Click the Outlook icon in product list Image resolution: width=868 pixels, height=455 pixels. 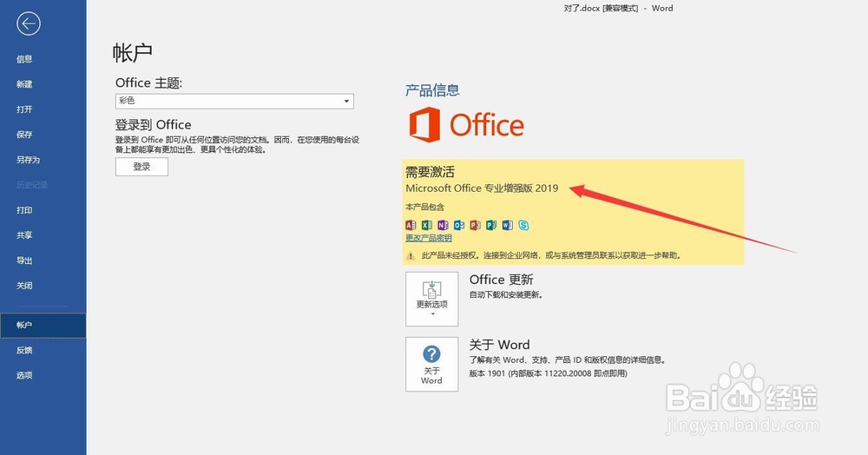[x=458, y=225]
